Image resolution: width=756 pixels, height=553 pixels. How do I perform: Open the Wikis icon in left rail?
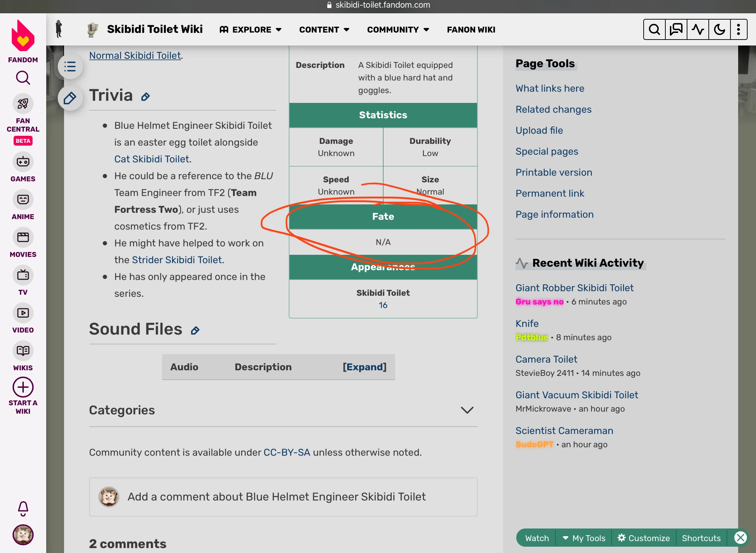[23, 351]
